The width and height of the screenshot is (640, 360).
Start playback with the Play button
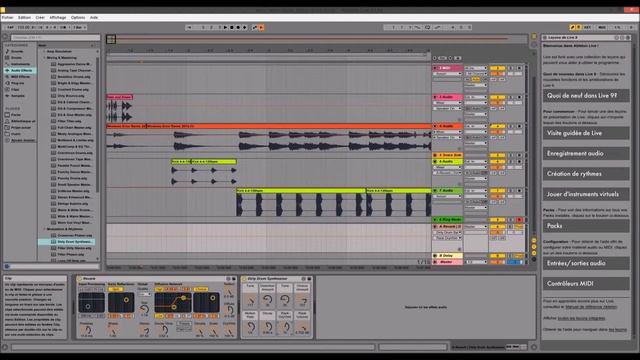coord(225,27)
